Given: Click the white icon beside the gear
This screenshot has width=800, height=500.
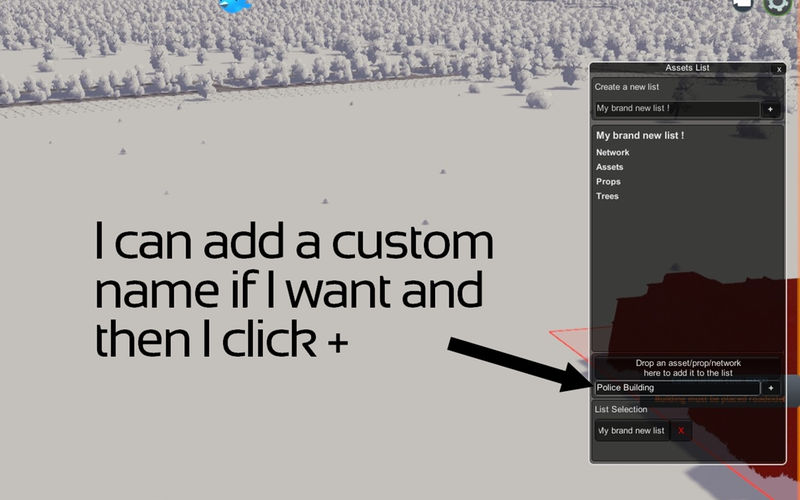Looking at the screenshot, I should [x=743, y=4].
